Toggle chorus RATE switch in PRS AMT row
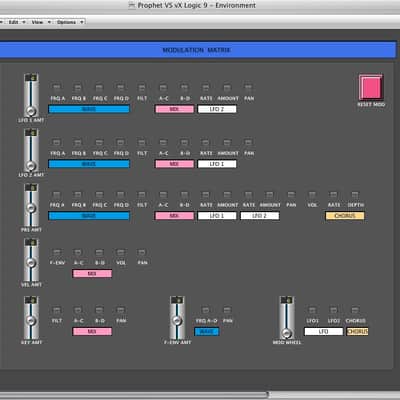The height and width of the screenshot is (400, 400). coord(334,194)
